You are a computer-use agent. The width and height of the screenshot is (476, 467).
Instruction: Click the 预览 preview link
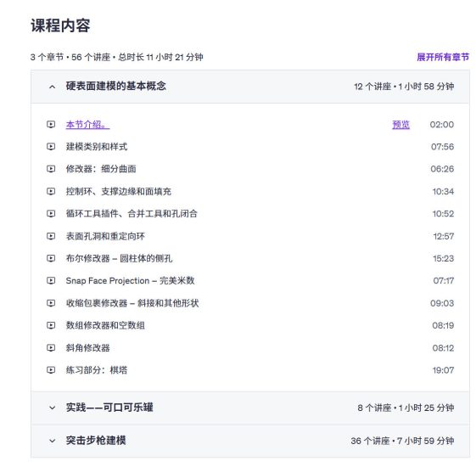pos(400,125)
